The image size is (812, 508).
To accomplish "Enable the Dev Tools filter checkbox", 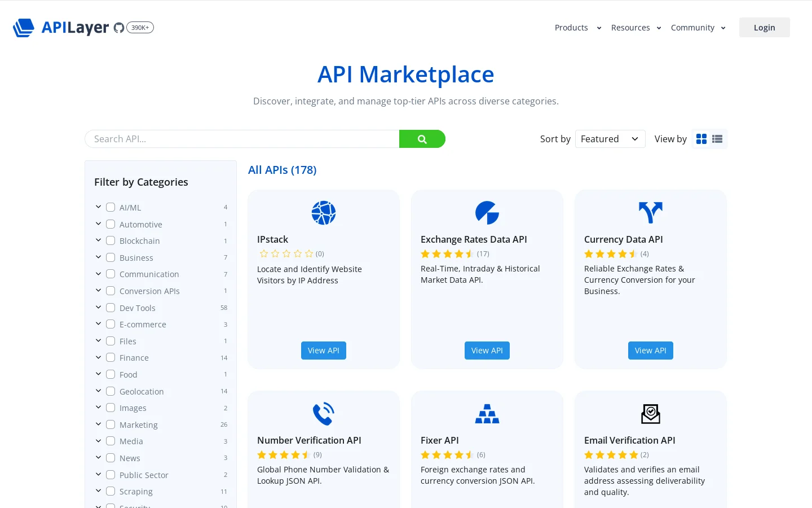I will (x=111, y=308).
